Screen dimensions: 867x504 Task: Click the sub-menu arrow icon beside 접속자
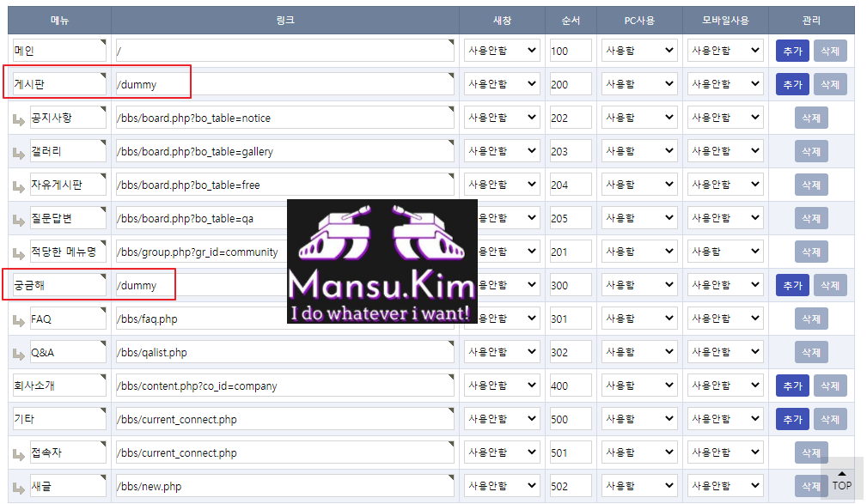[x=19, y=455]
